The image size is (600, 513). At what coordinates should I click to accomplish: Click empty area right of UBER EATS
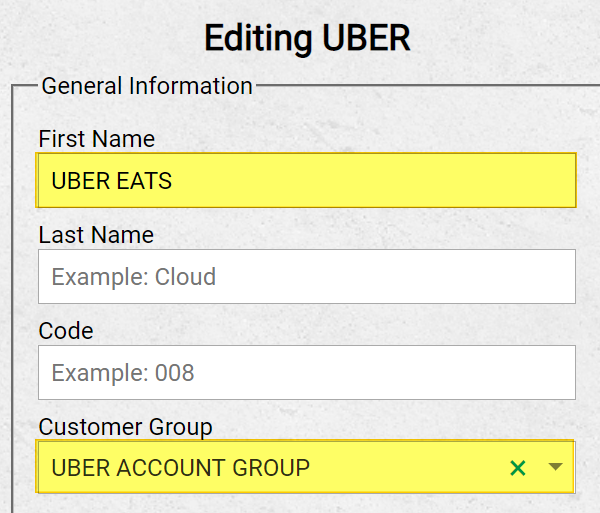point(373,180)
